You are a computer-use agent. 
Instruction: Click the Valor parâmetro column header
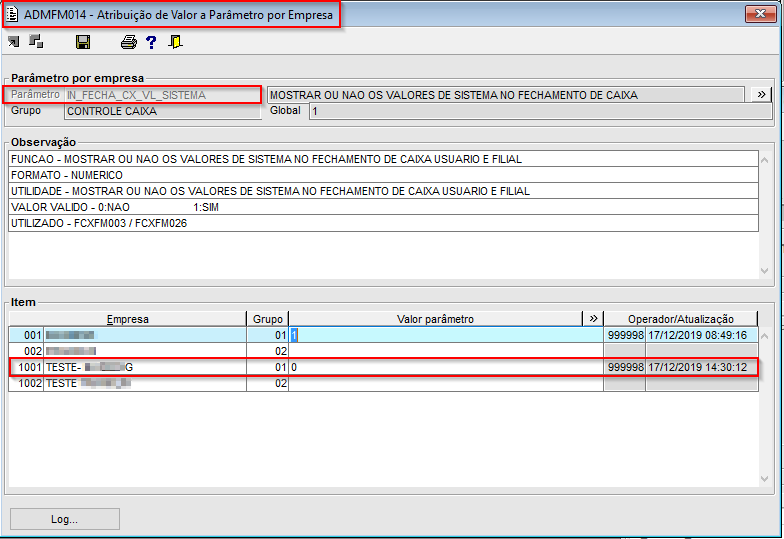click(x=436, y=319)
